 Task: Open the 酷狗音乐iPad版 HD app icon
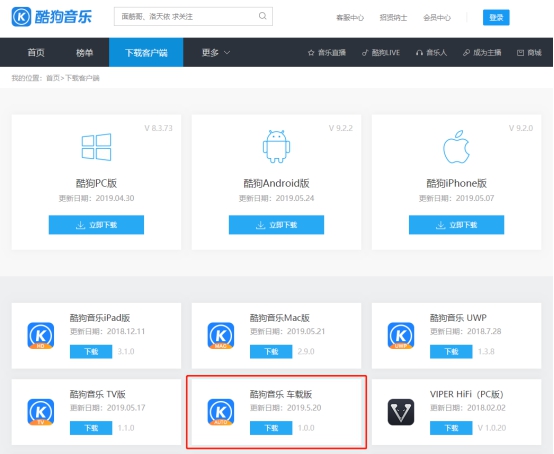coord(41,336)
